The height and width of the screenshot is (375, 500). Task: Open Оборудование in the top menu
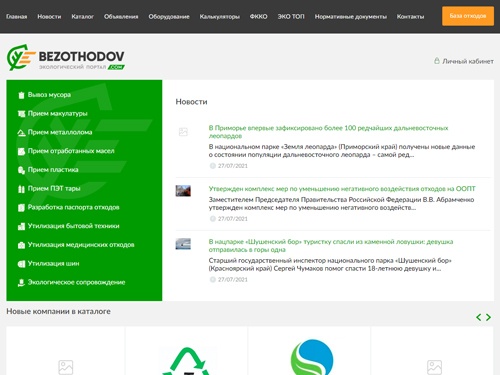point(169,16)
